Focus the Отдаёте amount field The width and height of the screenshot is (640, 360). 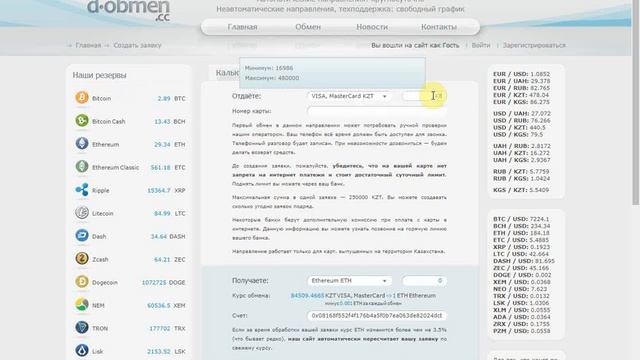[x=424, y=96]
